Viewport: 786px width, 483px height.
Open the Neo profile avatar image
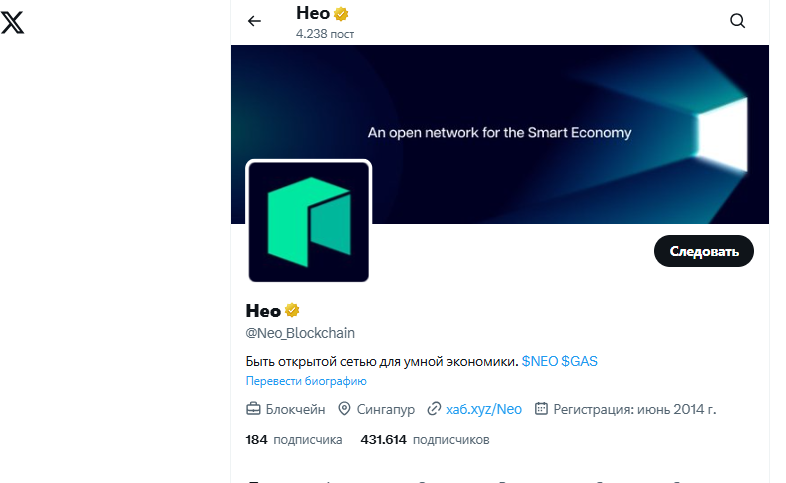tap(308, 221)
